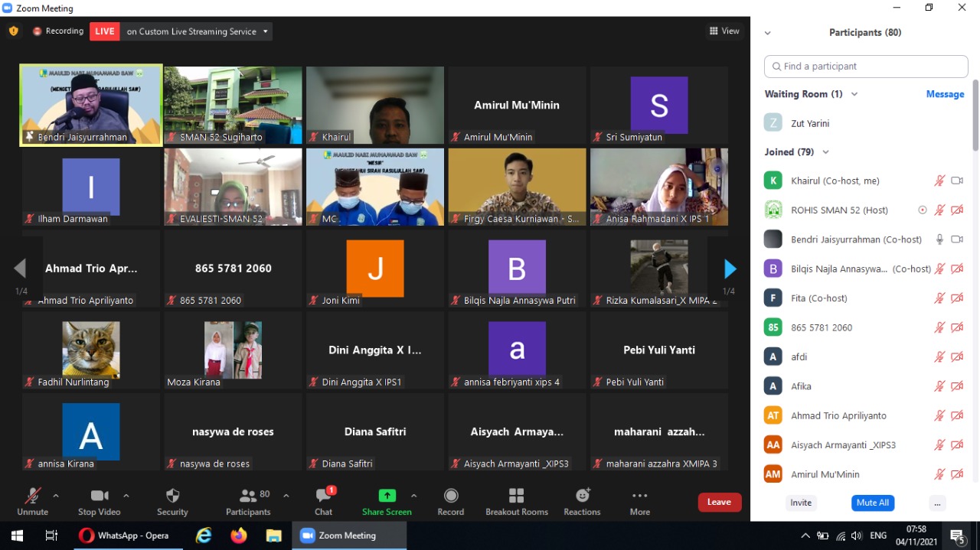Toggle Afika's video-off camera icon

pos(956,386)
